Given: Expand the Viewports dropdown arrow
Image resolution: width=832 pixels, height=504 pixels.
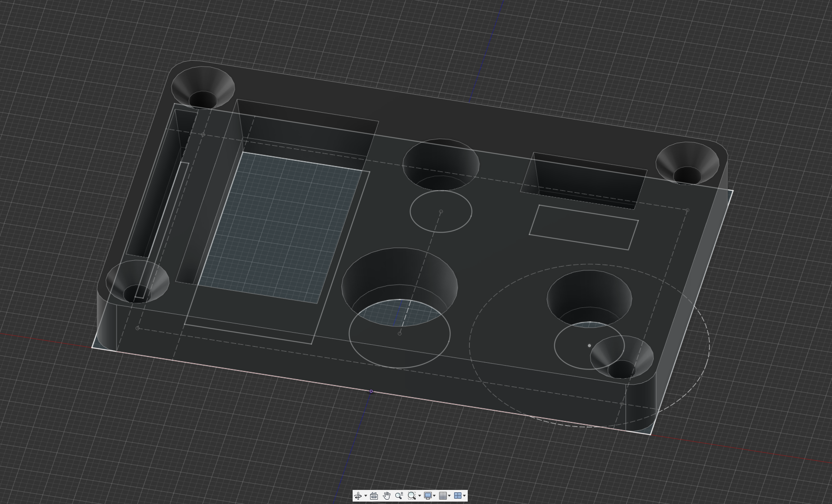Looking at the screenshot, I should click(465, 496).
